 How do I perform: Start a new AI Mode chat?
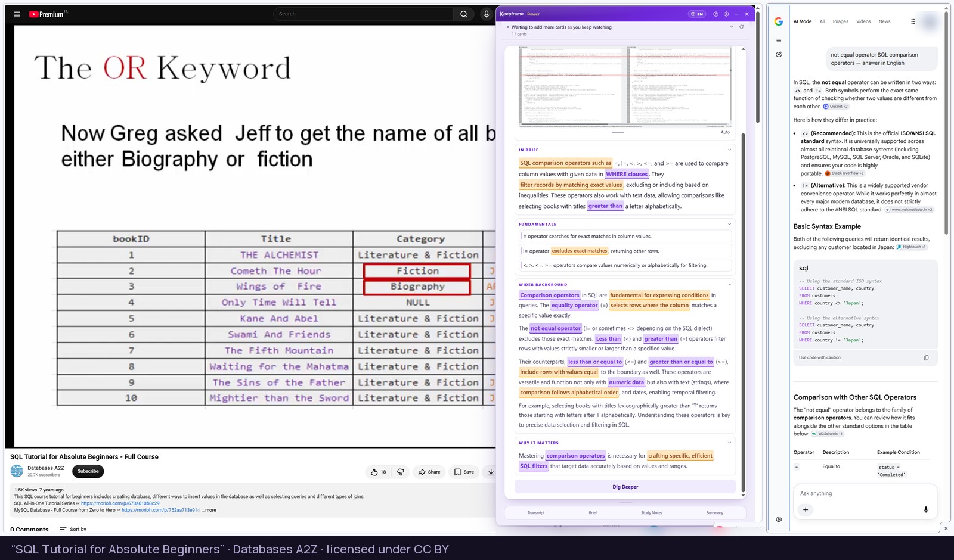coord(779,54)
